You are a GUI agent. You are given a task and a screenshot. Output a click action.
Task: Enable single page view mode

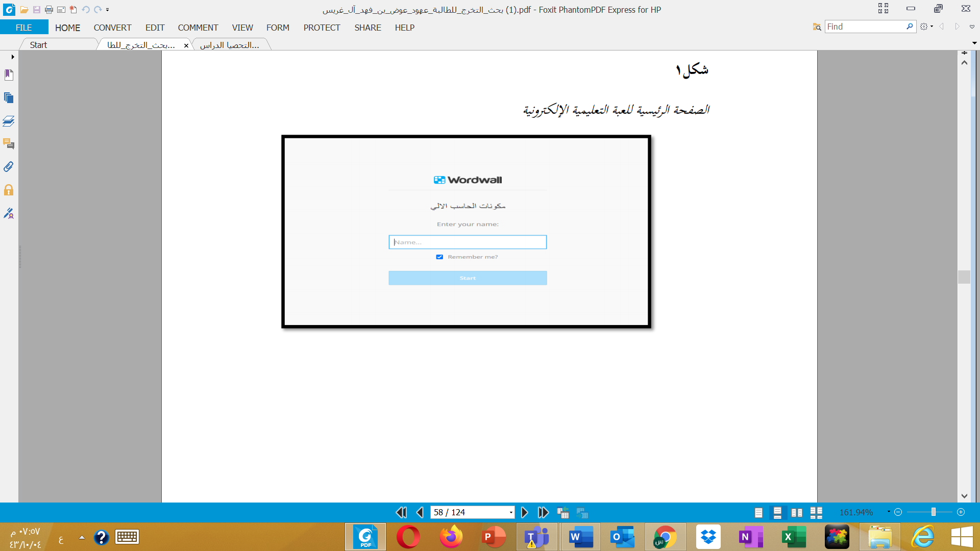[x=758, y=513]
